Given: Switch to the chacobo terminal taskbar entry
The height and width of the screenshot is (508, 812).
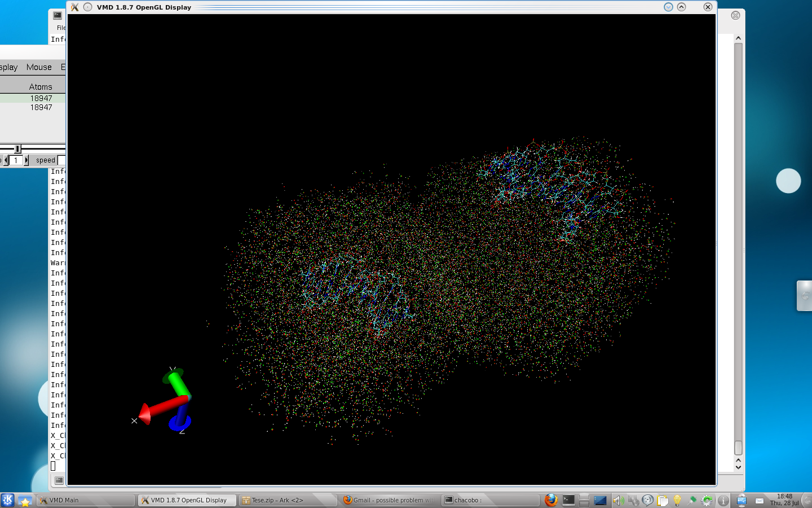Looking at the screenshot, I should [491, 500].
